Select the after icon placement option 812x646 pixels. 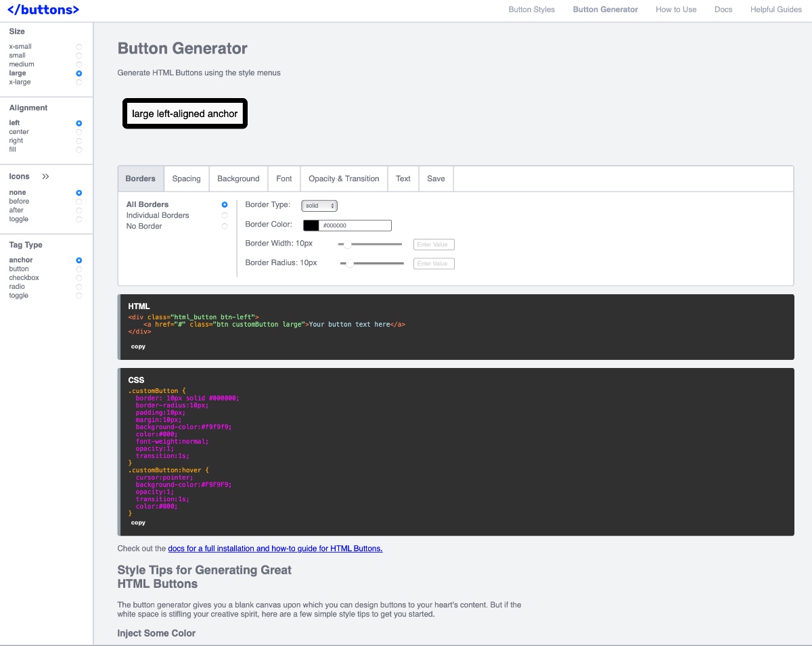tap(79, 210)
